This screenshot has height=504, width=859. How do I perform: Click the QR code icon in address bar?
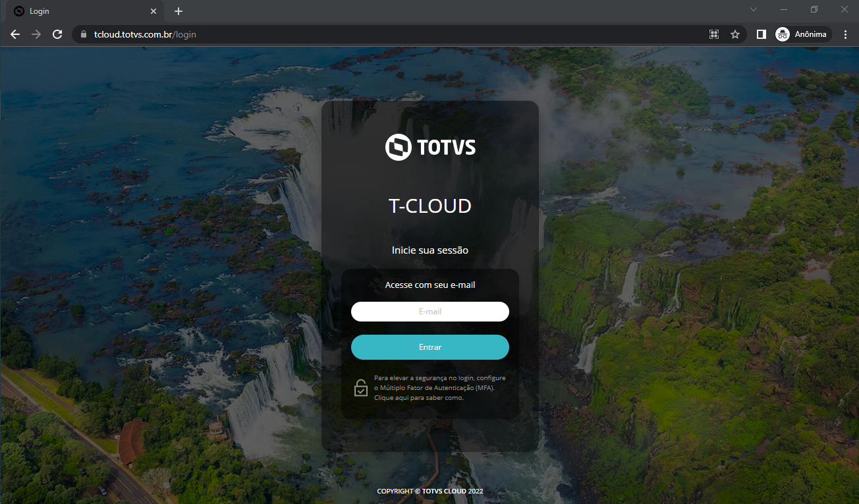point(713,34)
